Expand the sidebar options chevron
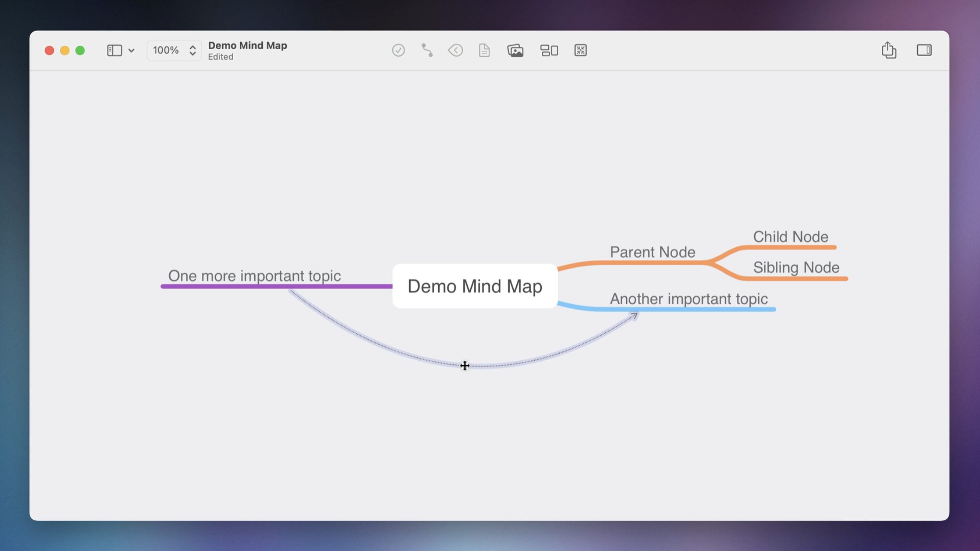 click(131, 50)
